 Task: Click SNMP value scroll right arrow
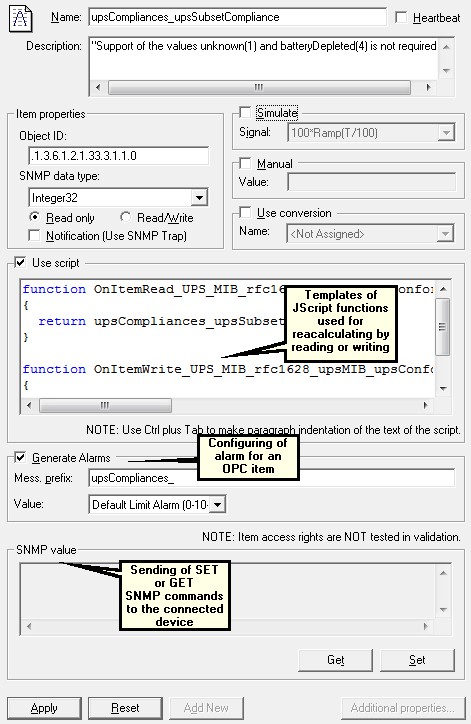(x=425, y=627)
